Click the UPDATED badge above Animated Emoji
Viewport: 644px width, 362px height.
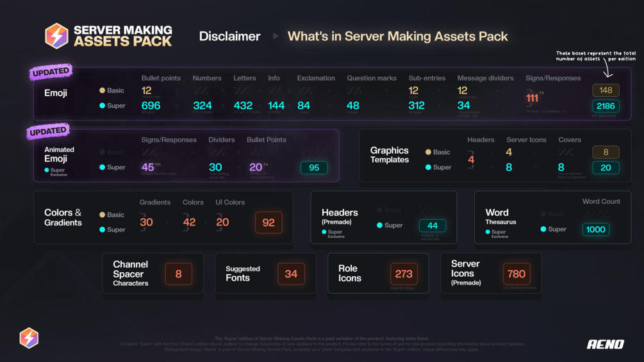coord(48,131)
